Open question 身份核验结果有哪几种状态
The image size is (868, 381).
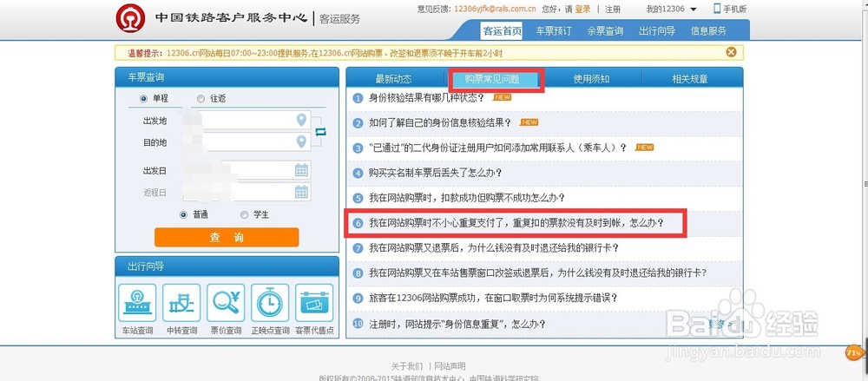coord(427,98)
